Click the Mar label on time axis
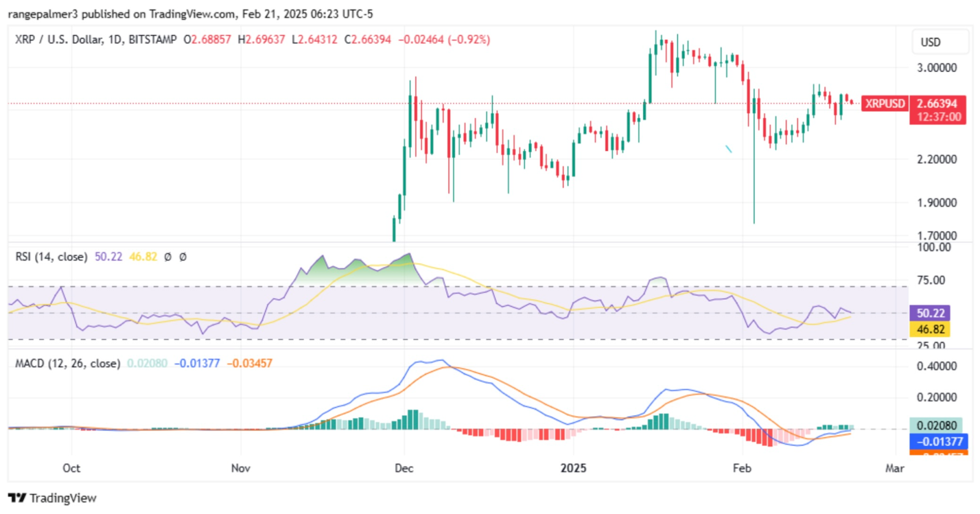Viewport: 980px width, 514px height. click(x=894, y=468)
